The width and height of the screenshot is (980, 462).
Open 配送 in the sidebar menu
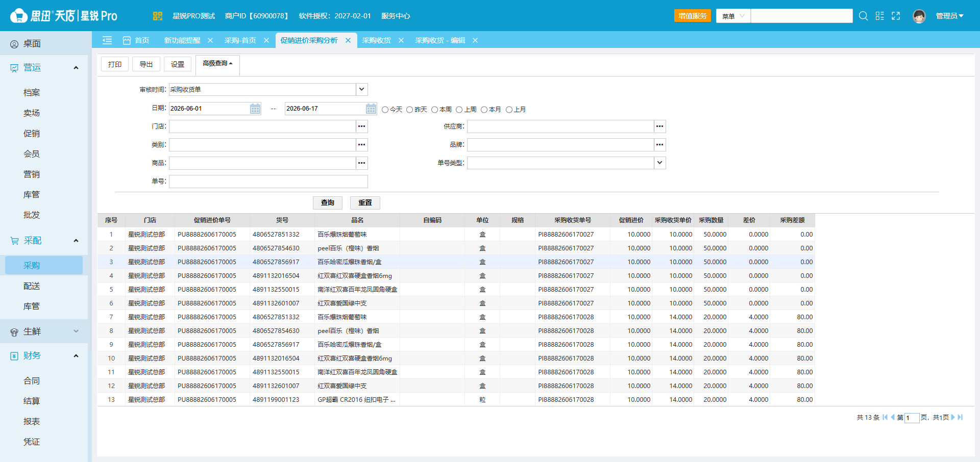(32, 286)
